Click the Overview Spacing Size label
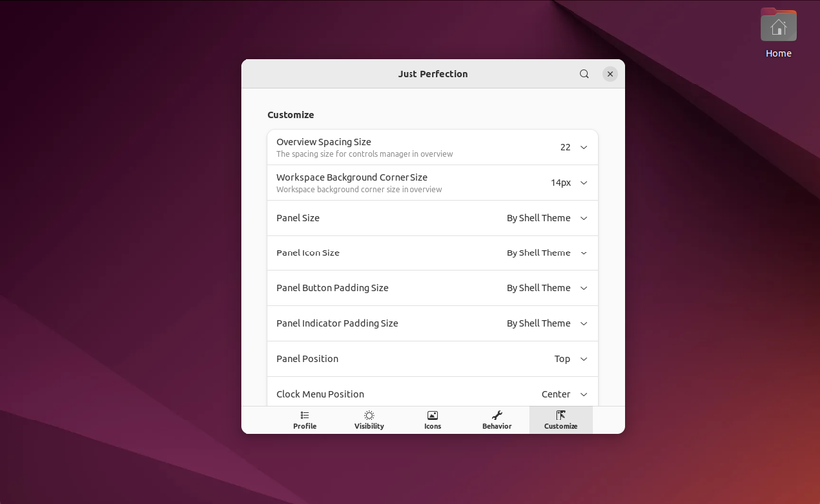This screenshot has height=504, width=820. coord(324,142)
